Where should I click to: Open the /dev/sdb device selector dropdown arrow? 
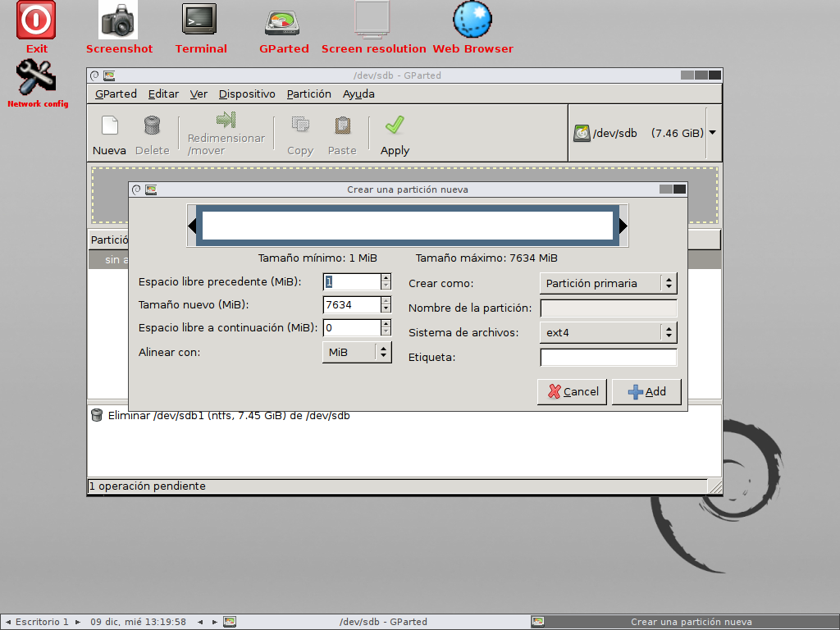click(713, 132)
